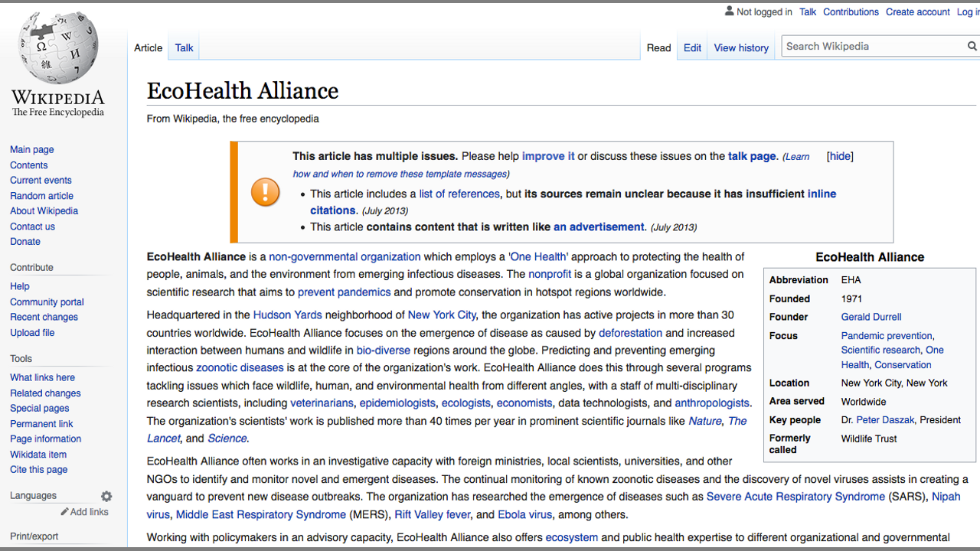Click the Create account link
The height and width of the screenshot is (551, 980).
pos(918,11)
